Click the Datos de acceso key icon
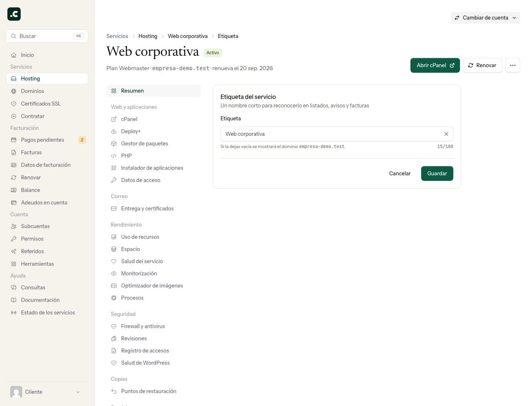 [x=114, y=180]
